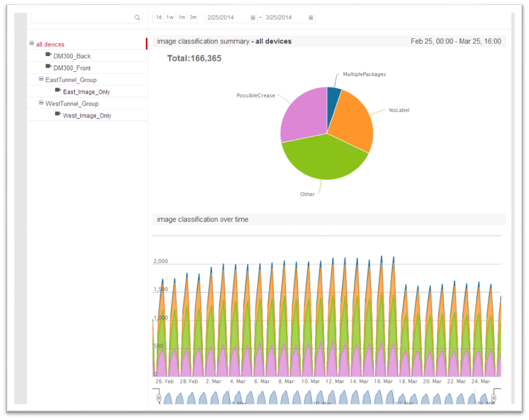Select the all devices tree item
529x420 pixels.
[x=50, y=44]
